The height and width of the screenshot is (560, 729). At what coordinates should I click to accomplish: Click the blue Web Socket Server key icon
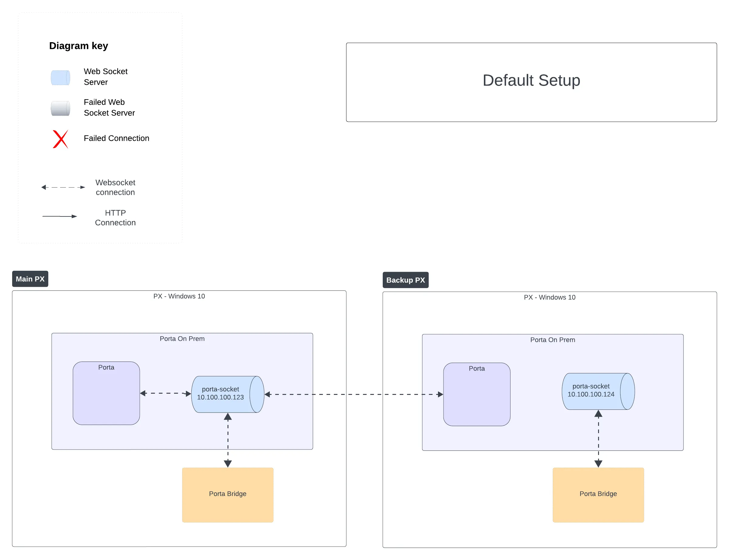pyautogui.click(x=60, y=78)
